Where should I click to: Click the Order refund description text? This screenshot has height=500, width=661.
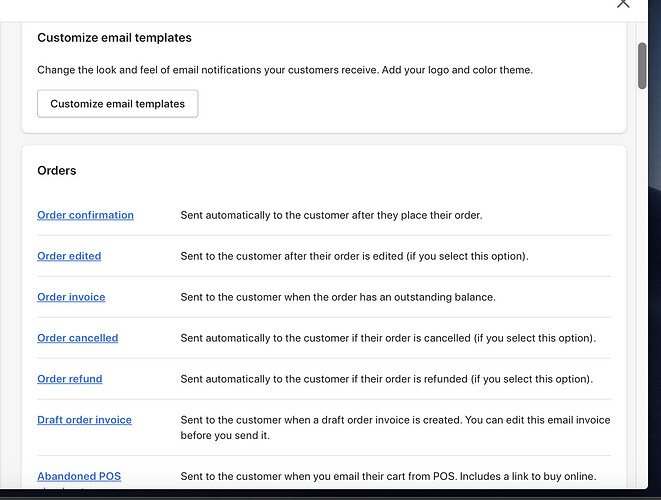(386, 379)
